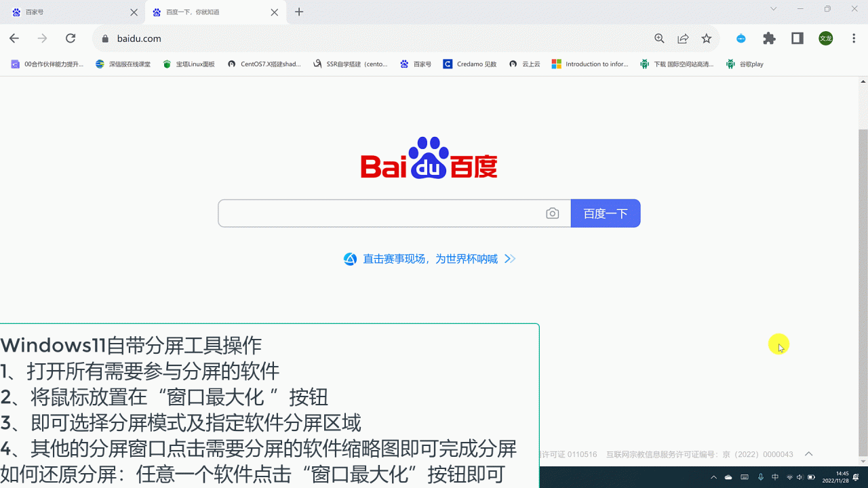The image size is (868, 488).
Task: Open the Extensions puzzle menu
Action: (769, 39)
